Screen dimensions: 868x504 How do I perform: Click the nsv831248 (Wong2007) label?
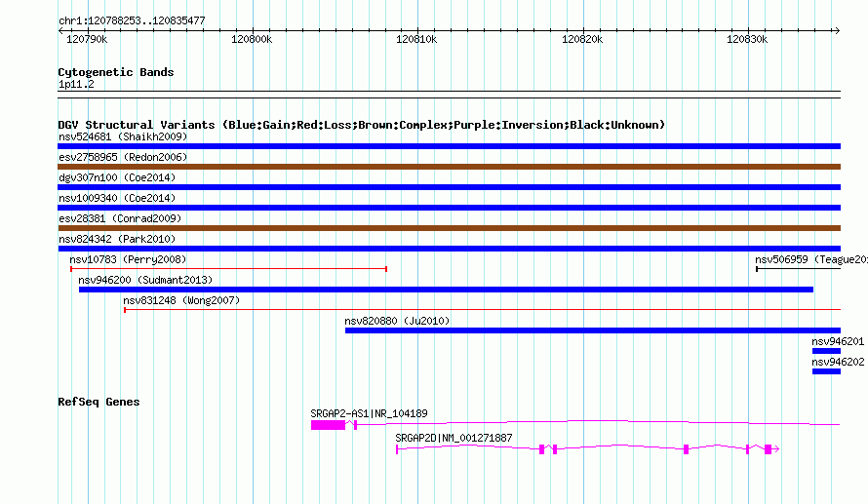(x=181, y=300)
